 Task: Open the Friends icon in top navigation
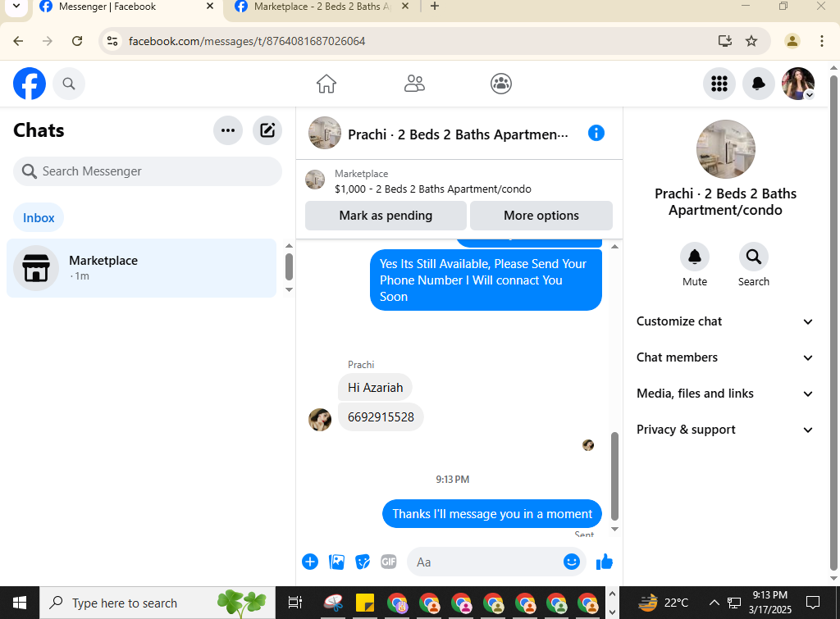414,84
